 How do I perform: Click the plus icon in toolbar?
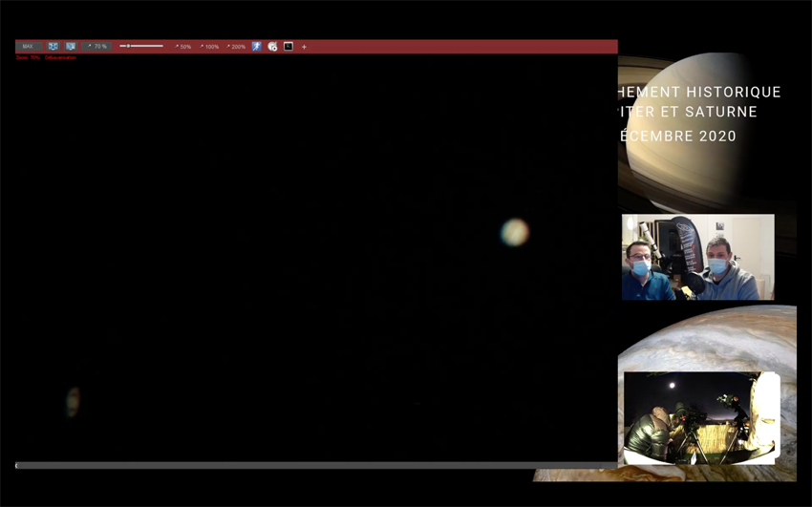point(304,47)
